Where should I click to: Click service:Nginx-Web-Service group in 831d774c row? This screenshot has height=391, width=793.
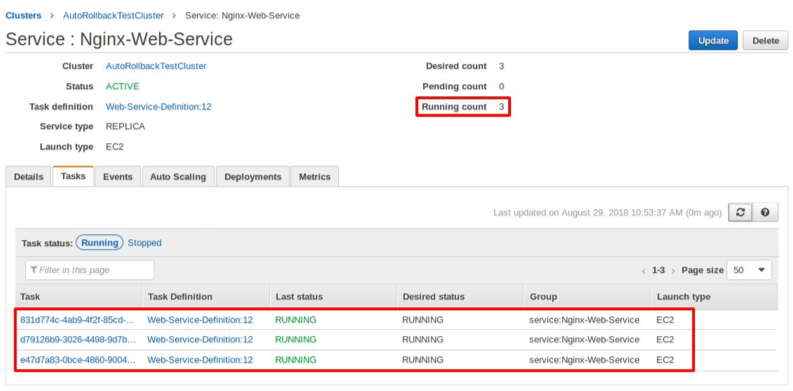coord(584,320)
